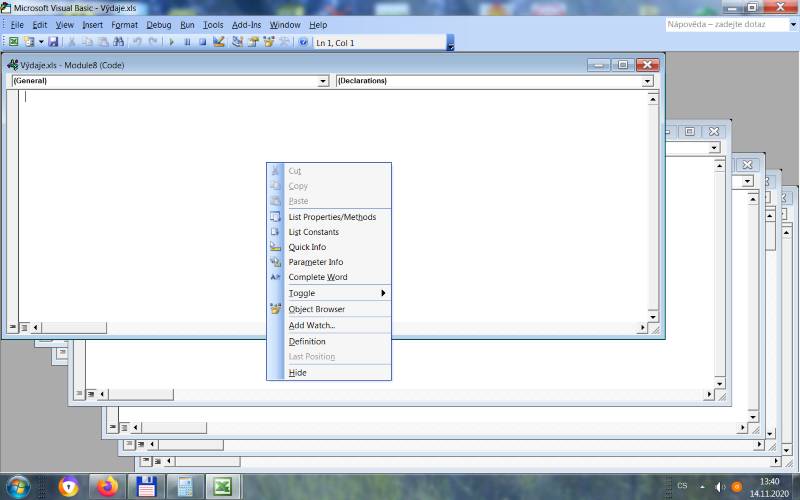The image size is (800, 500).
Task: Click Module8 horizontal scrollbar left arrow
Action: click(x=35, y=328)
